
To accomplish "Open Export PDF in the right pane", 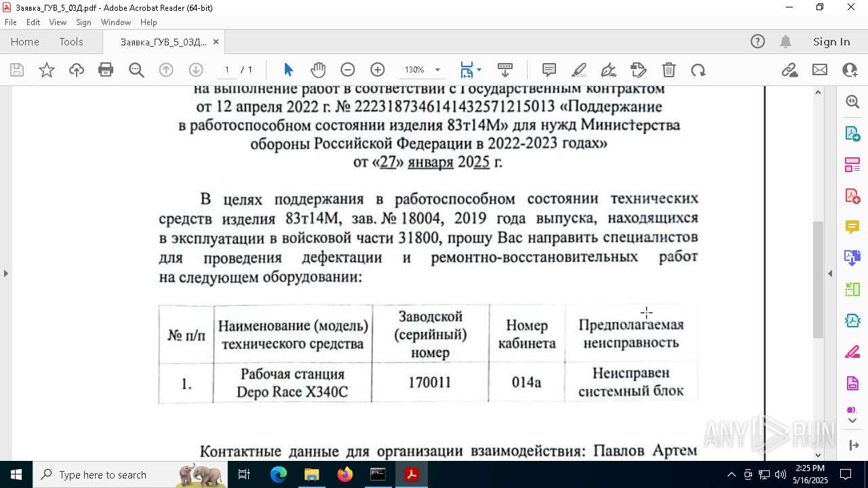I will coord(852,133).
